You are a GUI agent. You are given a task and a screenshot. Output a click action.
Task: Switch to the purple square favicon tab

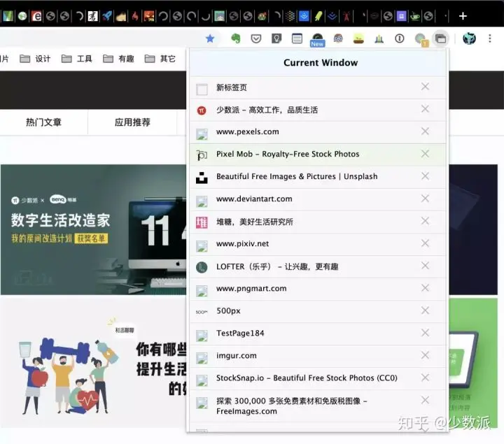click(401, 16)
